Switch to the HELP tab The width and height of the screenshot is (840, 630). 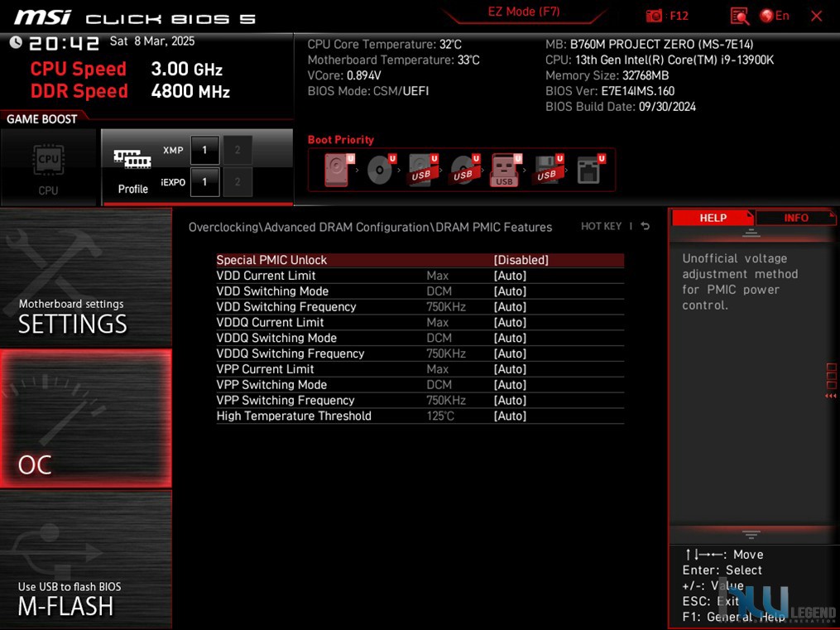click(x=713, y=218)
